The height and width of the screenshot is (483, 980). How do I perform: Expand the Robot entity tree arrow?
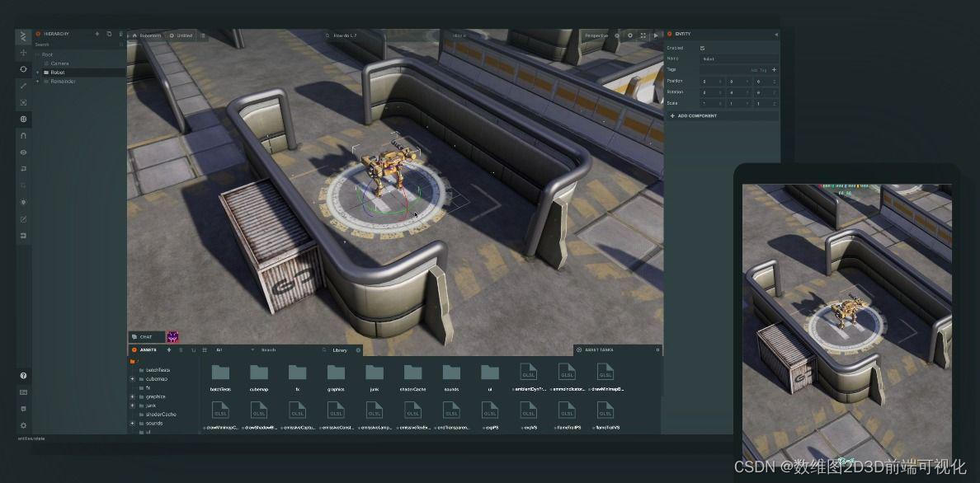[x=37, y=73]
